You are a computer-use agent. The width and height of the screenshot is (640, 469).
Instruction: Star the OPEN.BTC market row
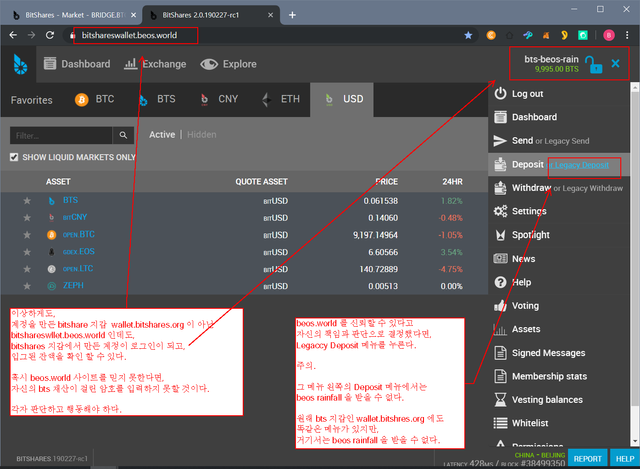[x=27, y=235]
